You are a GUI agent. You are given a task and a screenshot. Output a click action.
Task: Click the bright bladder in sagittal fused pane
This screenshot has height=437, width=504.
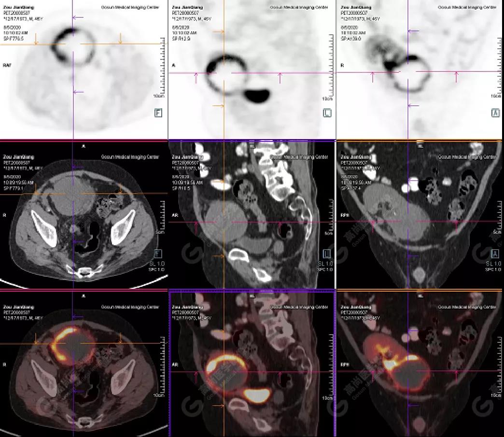tap(257, 395)
